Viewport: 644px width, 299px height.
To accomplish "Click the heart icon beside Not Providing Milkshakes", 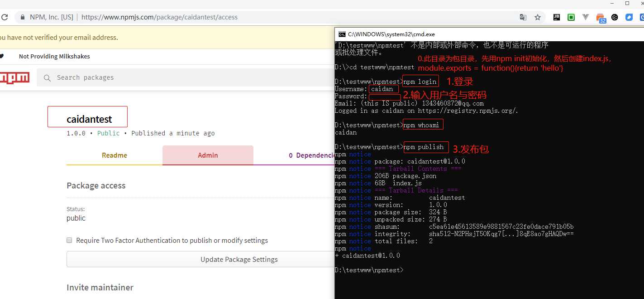I will tap(1, 56).
